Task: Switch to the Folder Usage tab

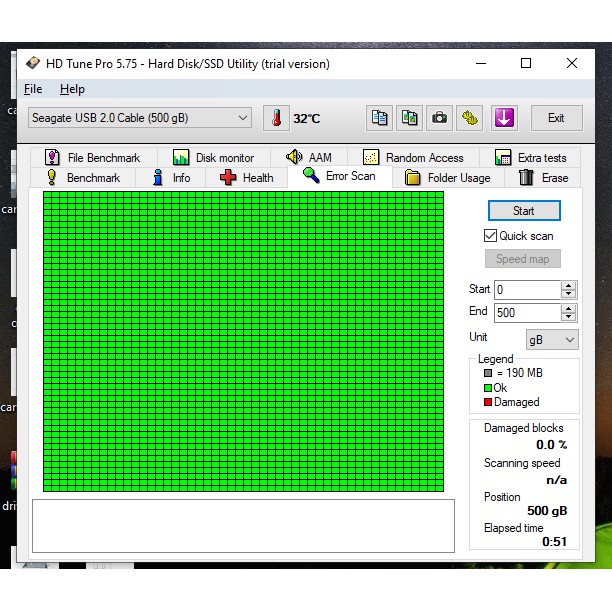Action: 447,178
